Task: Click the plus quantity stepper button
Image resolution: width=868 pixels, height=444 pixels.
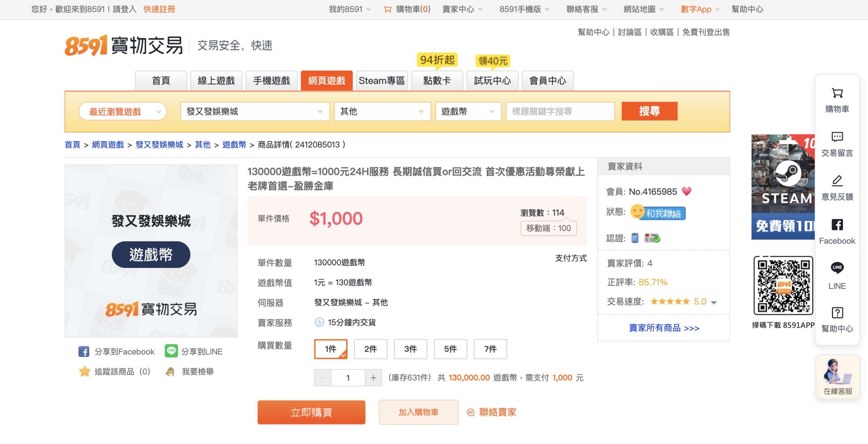Action: click(373, 378)
